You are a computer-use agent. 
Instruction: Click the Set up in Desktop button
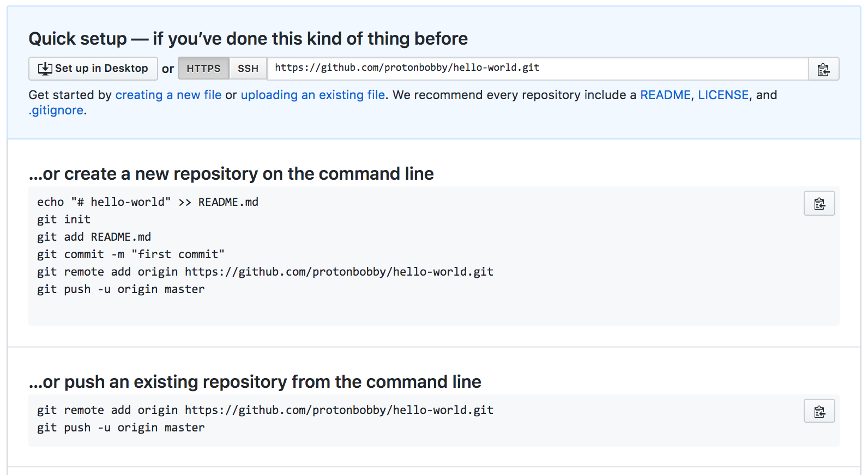93,69
